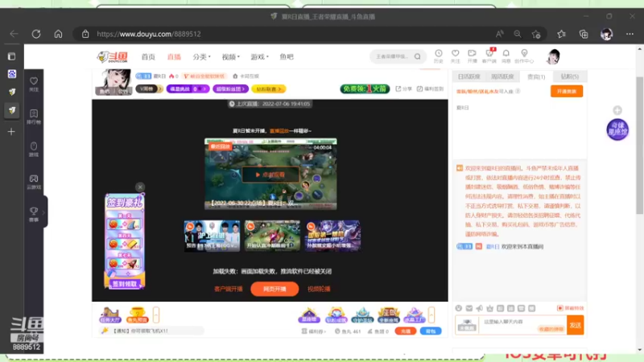The width and height of the screenshot is (644, 362).
Task: Click the 福利签到 check-in icon
Action: tap(430, 88)
